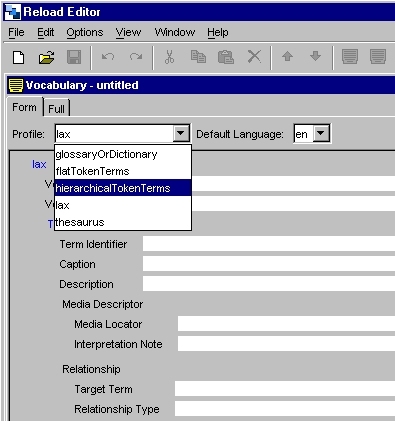The width and height of the screenshot is (395, 421).
Task: Switch to the Full tab
Action: point(56,109)
